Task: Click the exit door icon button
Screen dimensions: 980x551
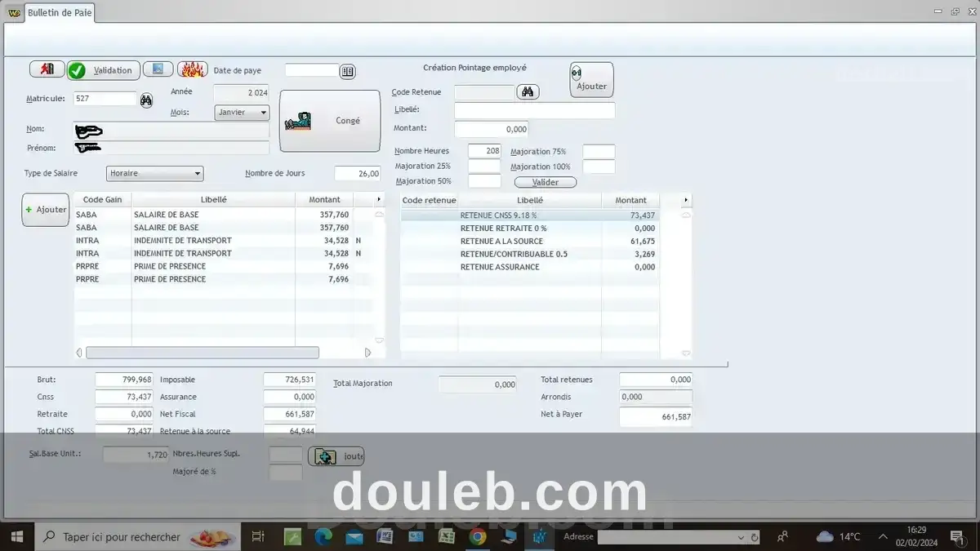Action: (x=47, y=69)
